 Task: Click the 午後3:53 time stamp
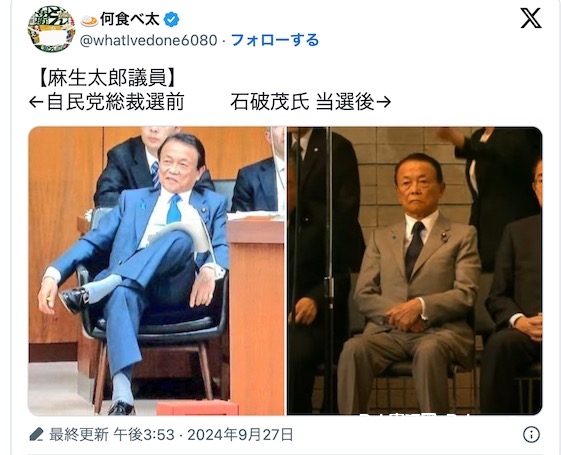click(144, 435)
